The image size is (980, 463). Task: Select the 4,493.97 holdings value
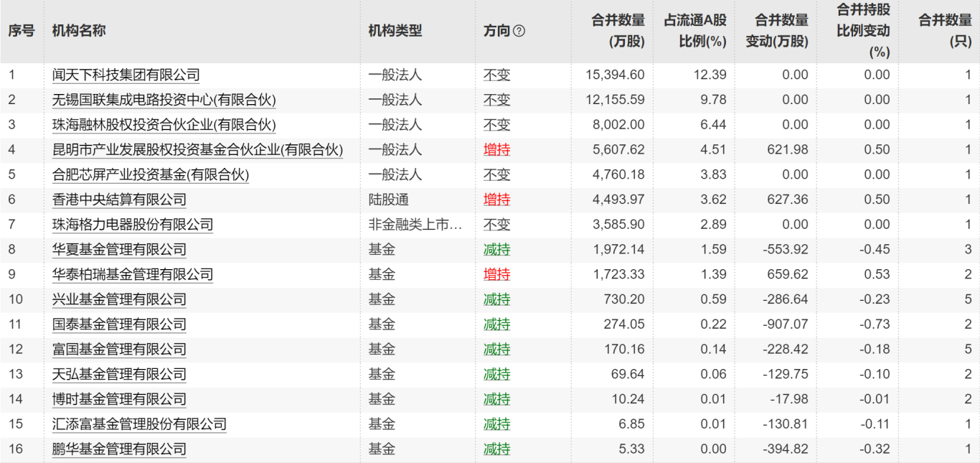(x=618, y=200)
